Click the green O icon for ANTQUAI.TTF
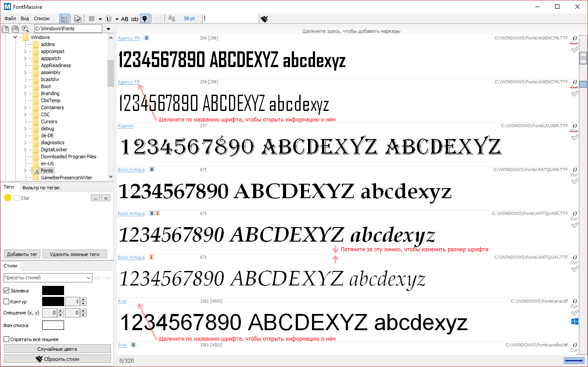Screen dimensions: 588x367 pyautogui.click(x=574, y=257)
